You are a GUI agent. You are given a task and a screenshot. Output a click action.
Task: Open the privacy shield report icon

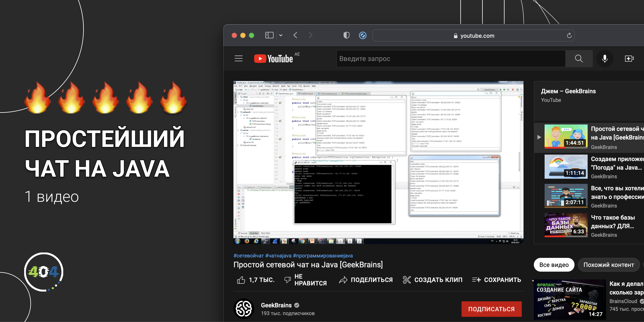(x=346, y=35)
